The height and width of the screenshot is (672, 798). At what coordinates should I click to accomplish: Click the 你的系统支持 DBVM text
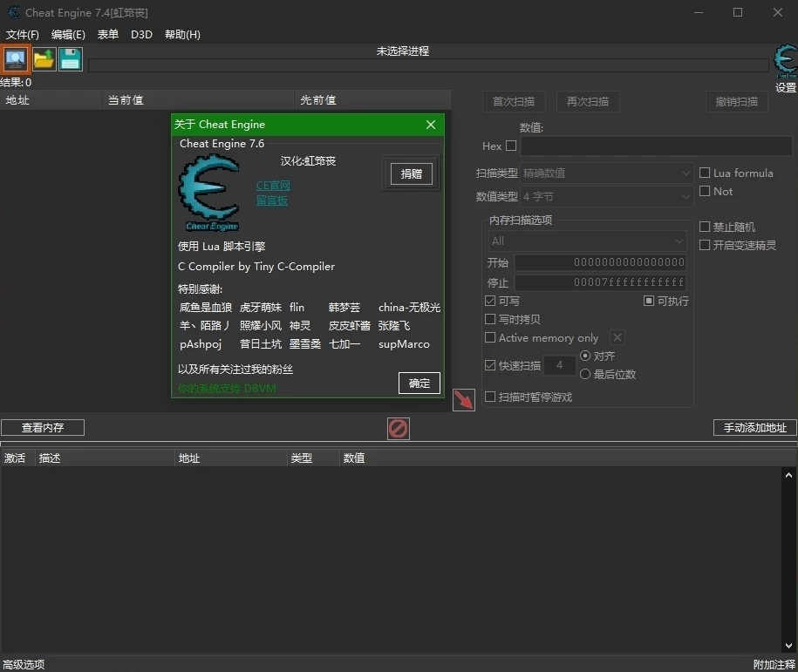(227, 389)
